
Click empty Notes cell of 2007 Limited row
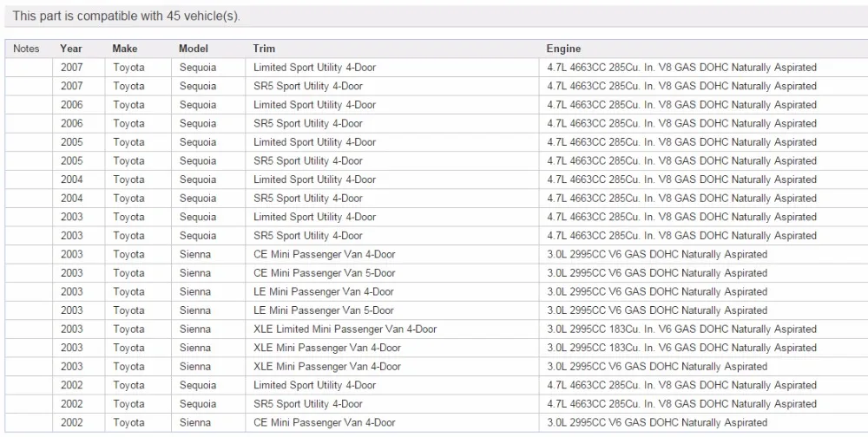[x=29, y=68]
